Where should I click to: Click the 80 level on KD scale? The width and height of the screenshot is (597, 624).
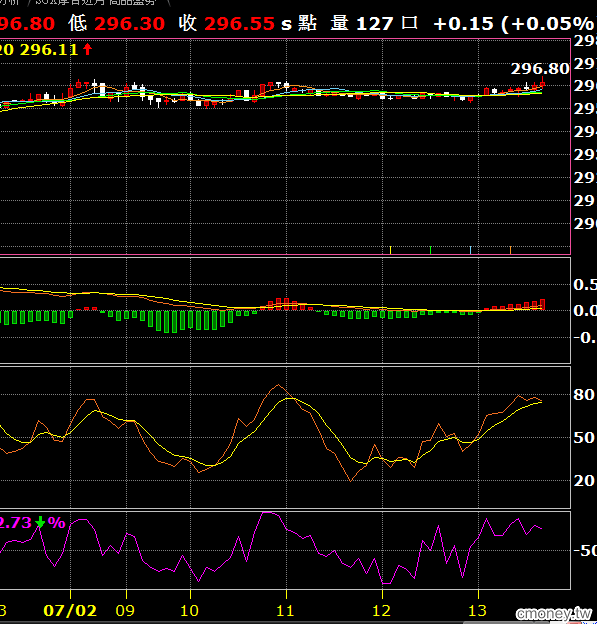(584, 395)
